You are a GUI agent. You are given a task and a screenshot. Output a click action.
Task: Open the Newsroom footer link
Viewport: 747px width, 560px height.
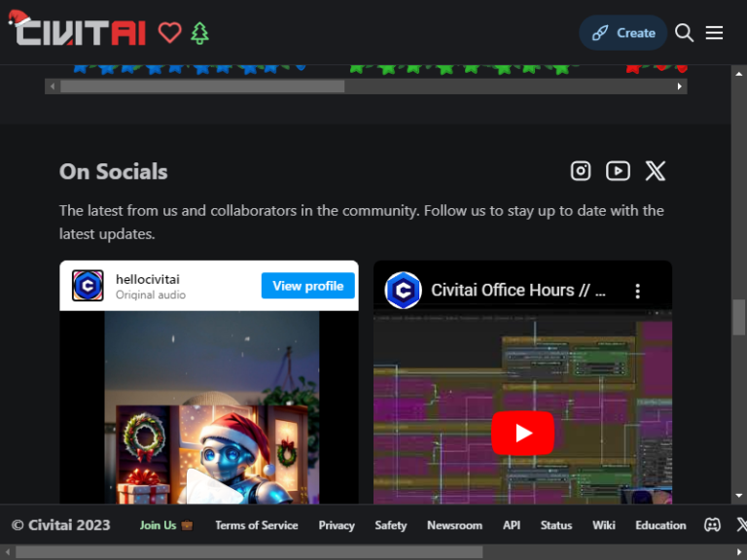(x=454, y=525)
